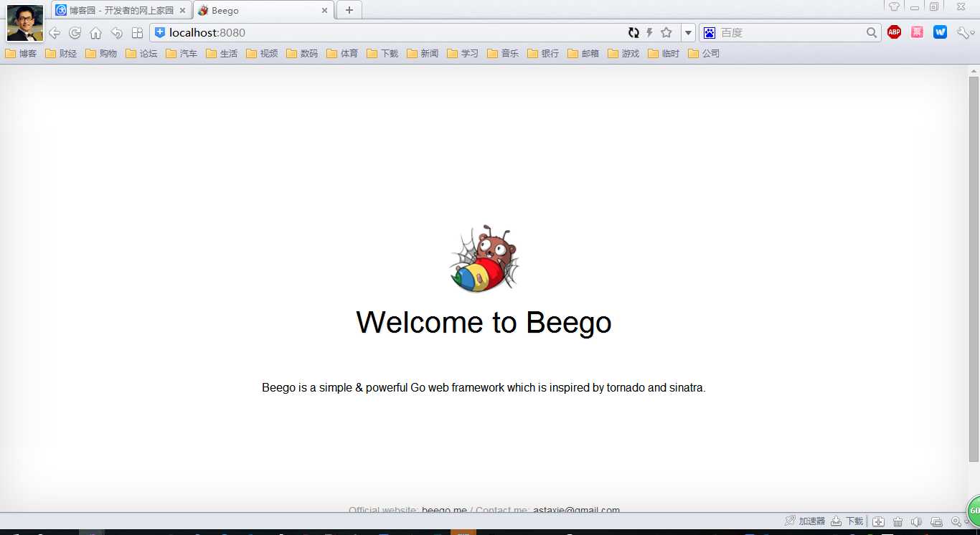Open the 博客 bookmark folder
This screenshot has width=980, height=535.
21,54
